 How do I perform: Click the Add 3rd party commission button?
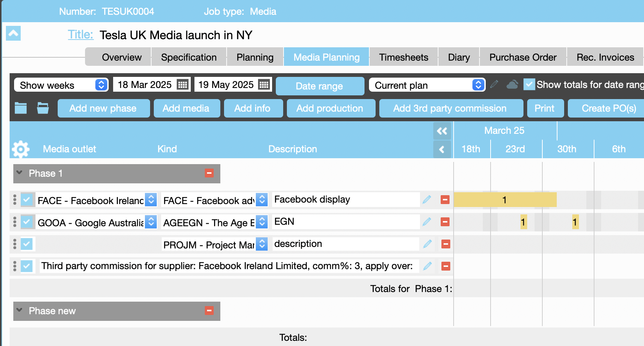coord(451,108)
